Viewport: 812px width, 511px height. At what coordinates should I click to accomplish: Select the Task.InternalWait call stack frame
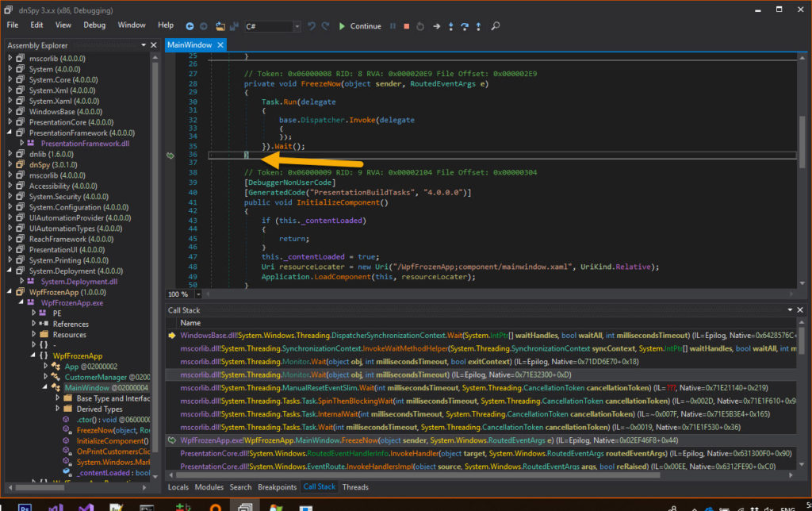tap(481, 414)
